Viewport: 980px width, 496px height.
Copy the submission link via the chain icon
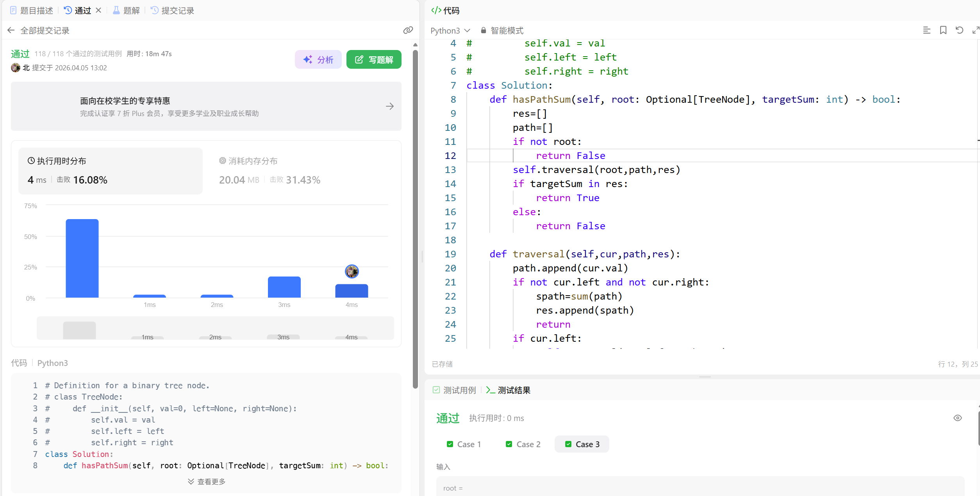coord(408,30)
